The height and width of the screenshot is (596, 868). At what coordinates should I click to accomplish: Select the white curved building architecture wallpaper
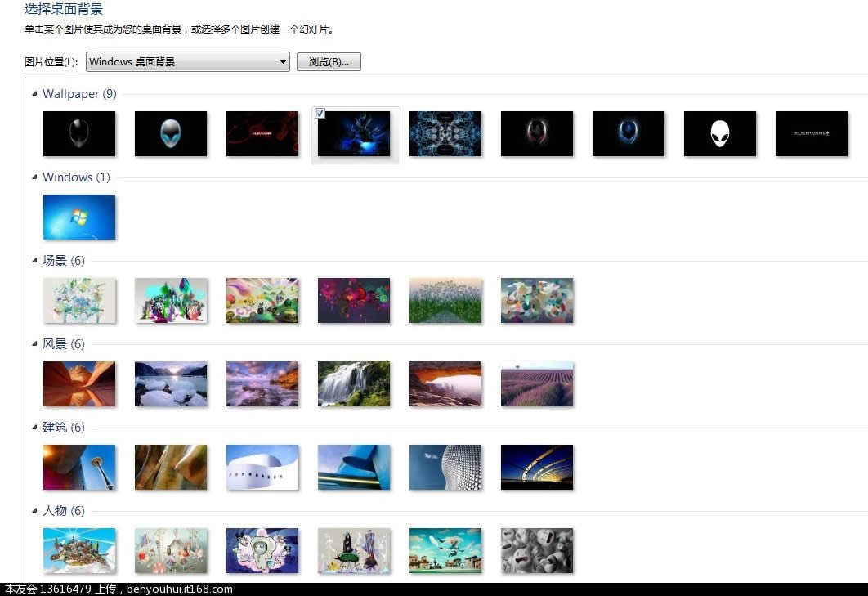tap(262, 468)
